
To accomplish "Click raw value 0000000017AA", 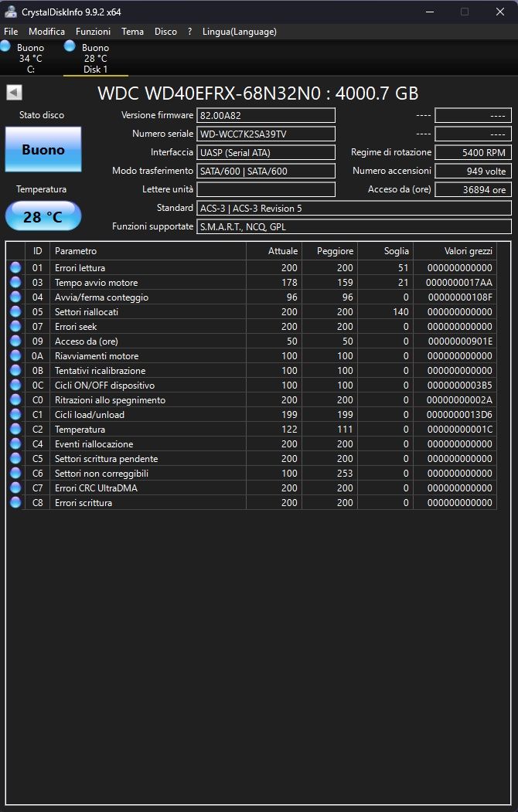I will (x=459, y=283).
